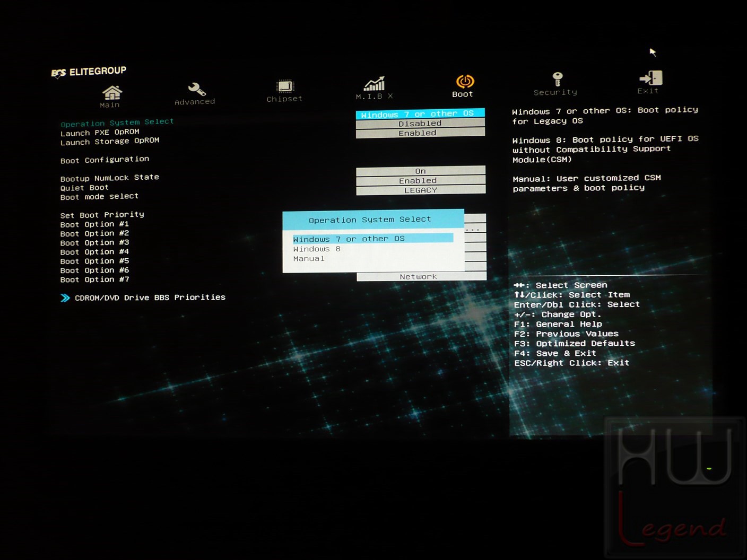This screenshot has height=560, width=747.
Task: Open Boot Option #7 Network value
Action: (x=421, y=276)
